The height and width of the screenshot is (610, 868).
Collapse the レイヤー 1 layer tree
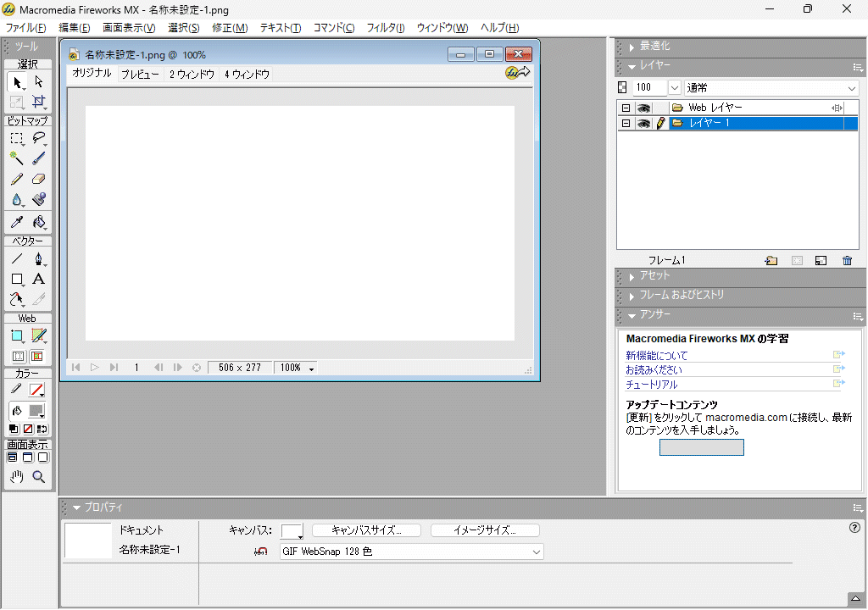626,124
